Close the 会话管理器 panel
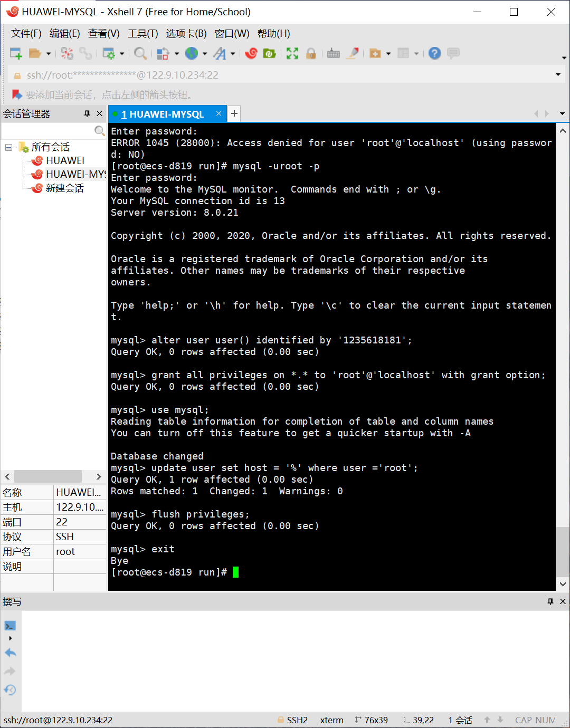The width and height of the screenshot is (570, 728). pyautogui.click(x=99, y=113)
